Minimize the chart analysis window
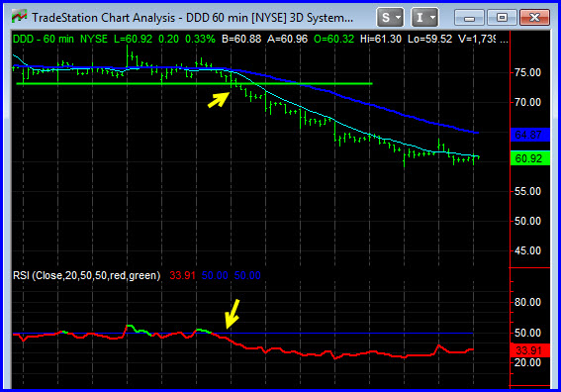Screen dimensions: 561x392 pos(469,17)
